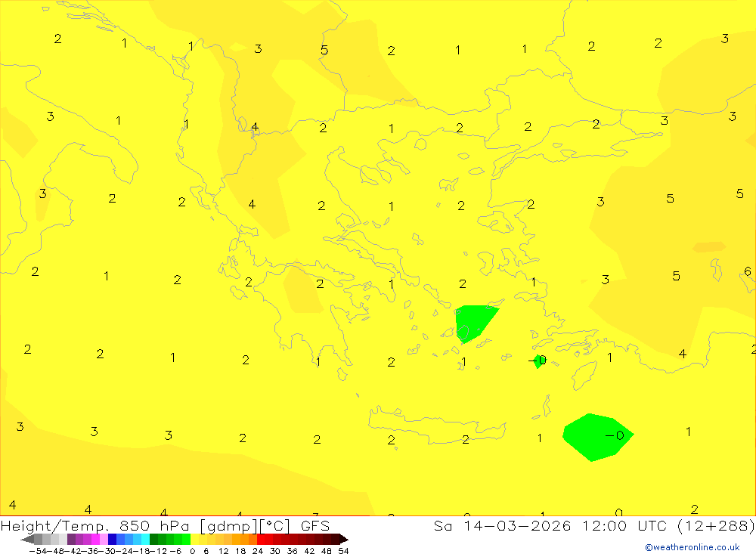The width and height of the screenshot is (756, 554).
Task: Click the '6' temperature value on the map
Action: [748, 271]
